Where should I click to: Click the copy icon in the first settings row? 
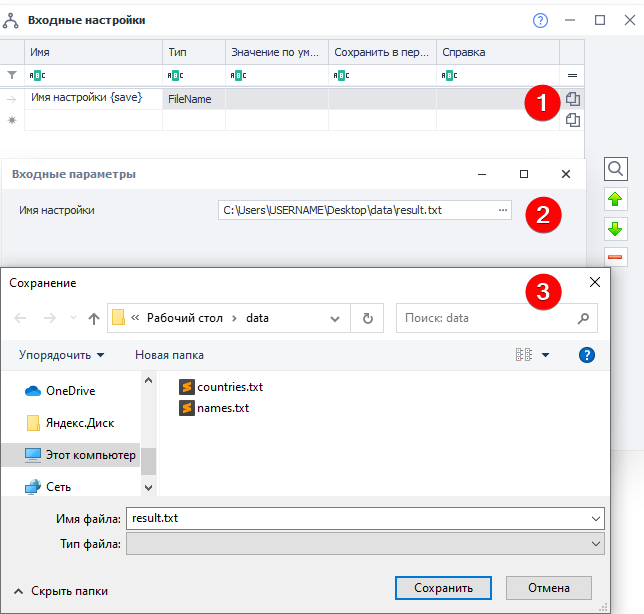point(573,99)
